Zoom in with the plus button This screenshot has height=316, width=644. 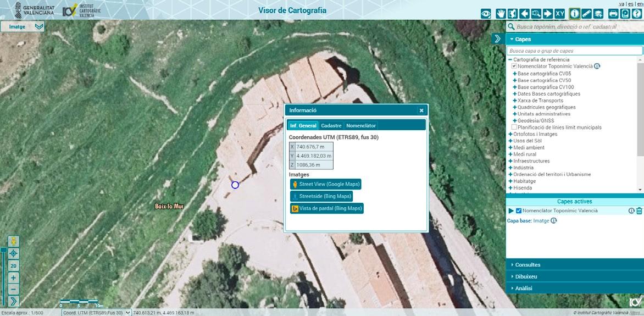[13, 278]
